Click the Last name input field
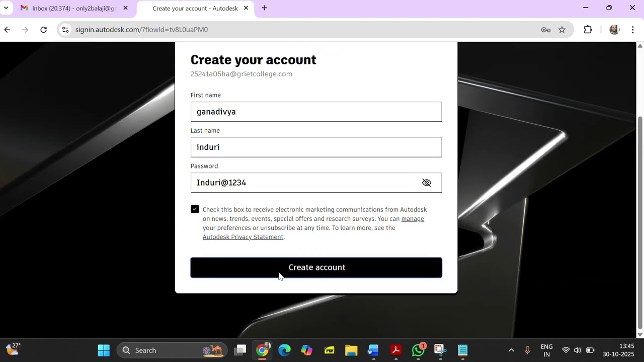Image resolution: width=644 pixels, height=362 pixels. pos(316,147)
